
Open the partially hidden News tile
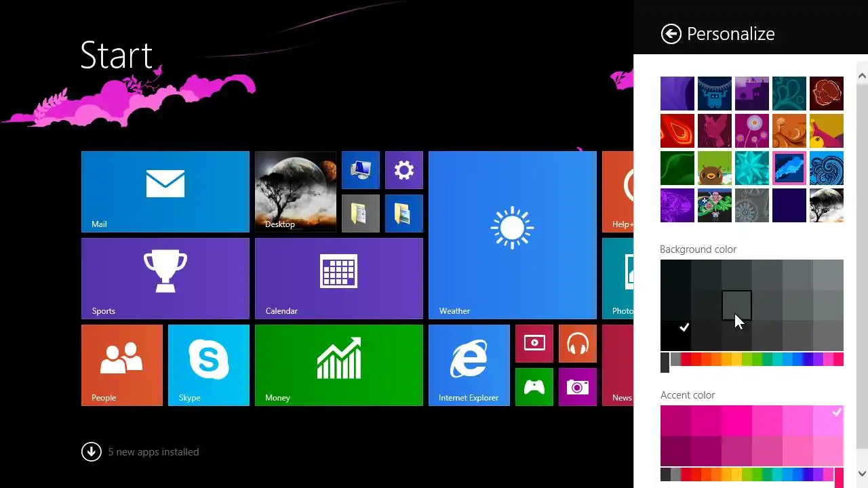(x=618, y=365)
